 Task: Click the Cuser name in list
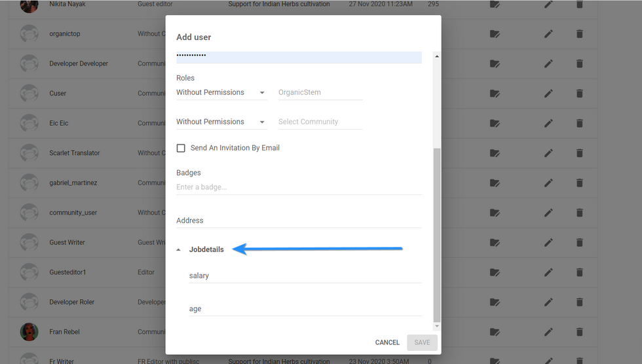tap(58, 93)
